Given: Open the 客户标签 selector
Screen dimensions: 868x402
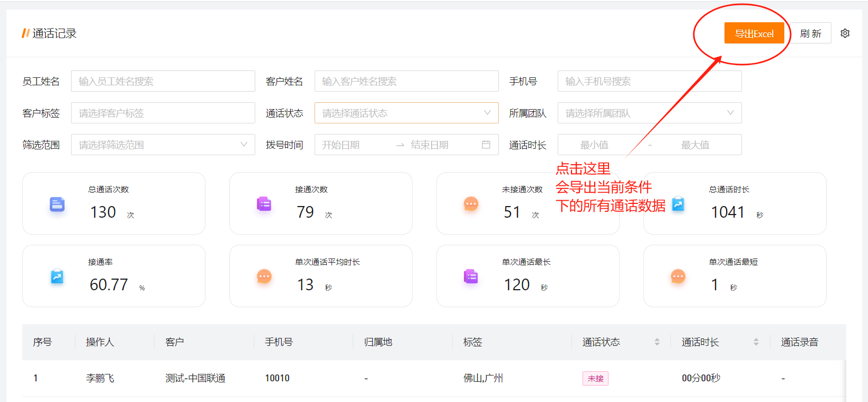Looking at the screenshot, I should point(163,113).
